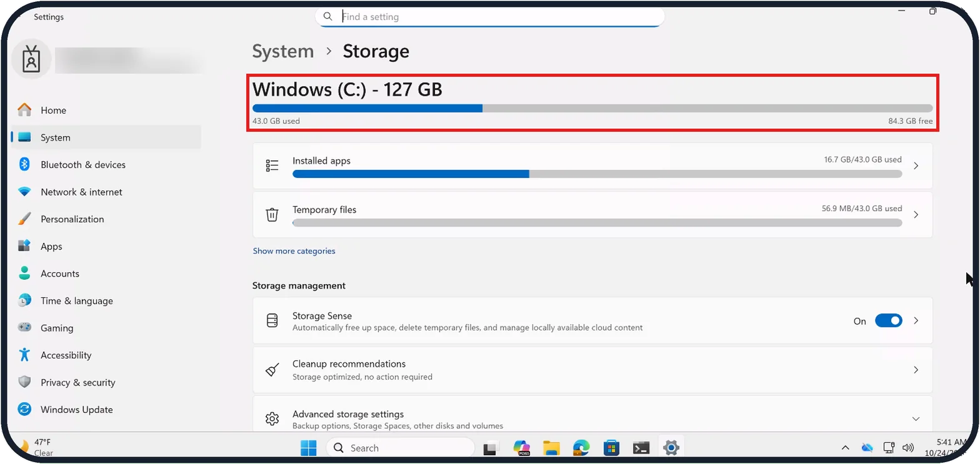Open the Apps settings page
This screenshot has height=464, width=980.
(106, 246)
